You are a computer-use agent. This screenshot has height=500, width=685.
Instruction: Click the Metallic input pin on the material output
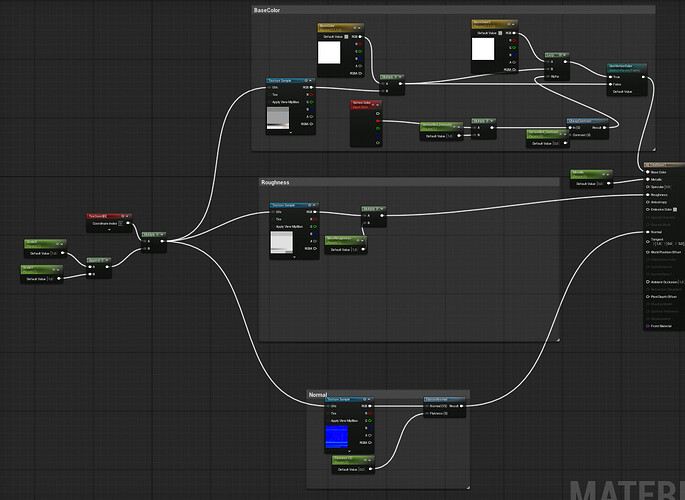(647, 179)
